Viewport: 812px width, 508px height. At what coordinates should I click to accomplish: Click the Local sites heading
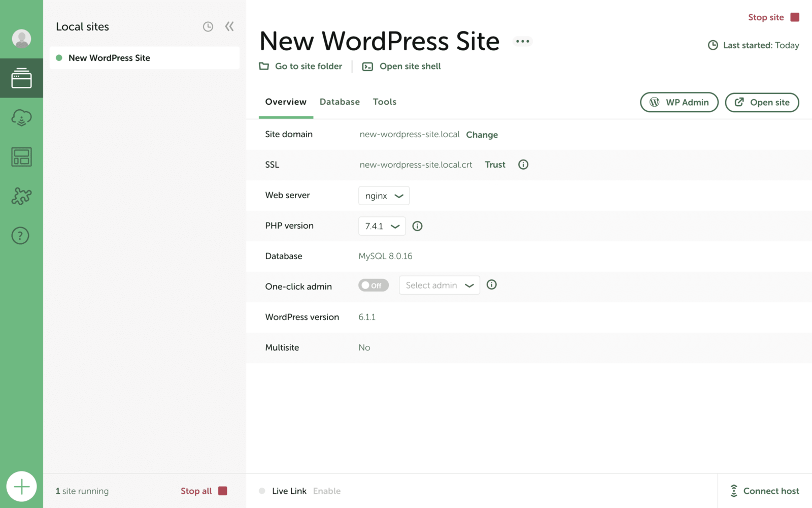(x=82, y=26)
